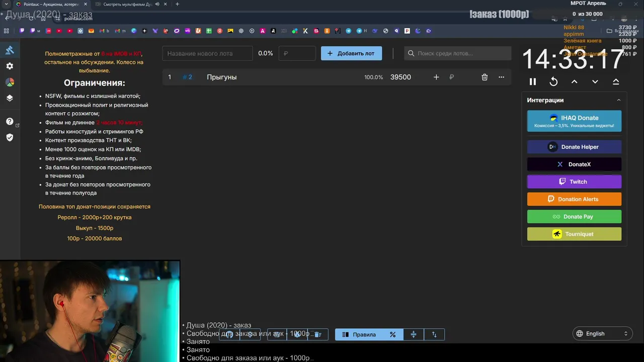
Task: Click the Ограничения heading
Action: pos(94,83)
